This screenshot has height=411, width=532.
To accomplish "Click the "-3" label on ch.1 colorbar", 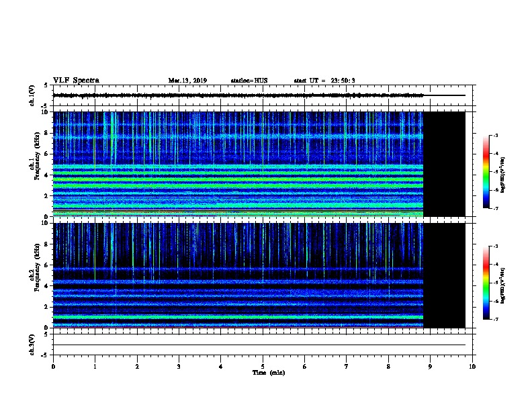I will 496,135.
